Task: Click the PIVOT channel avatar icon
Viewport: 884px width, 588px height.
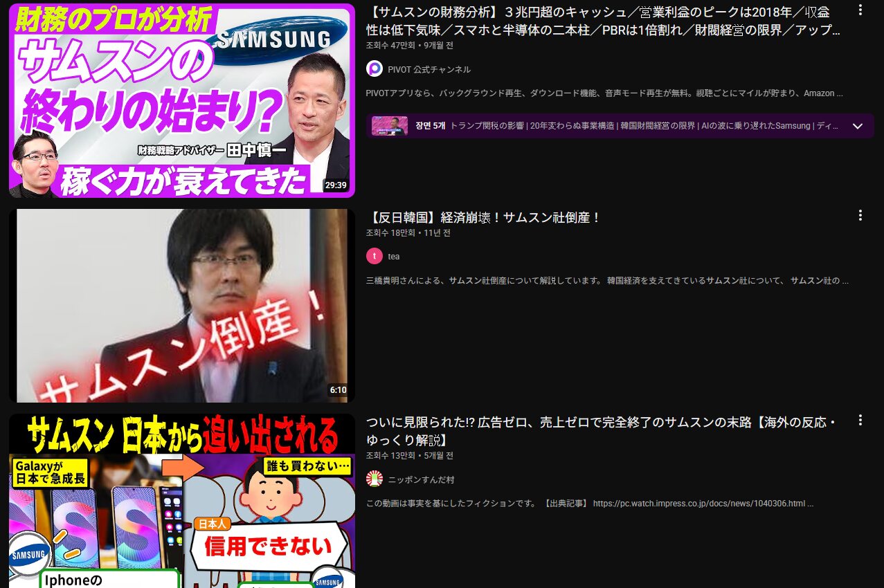Action: 375,69
